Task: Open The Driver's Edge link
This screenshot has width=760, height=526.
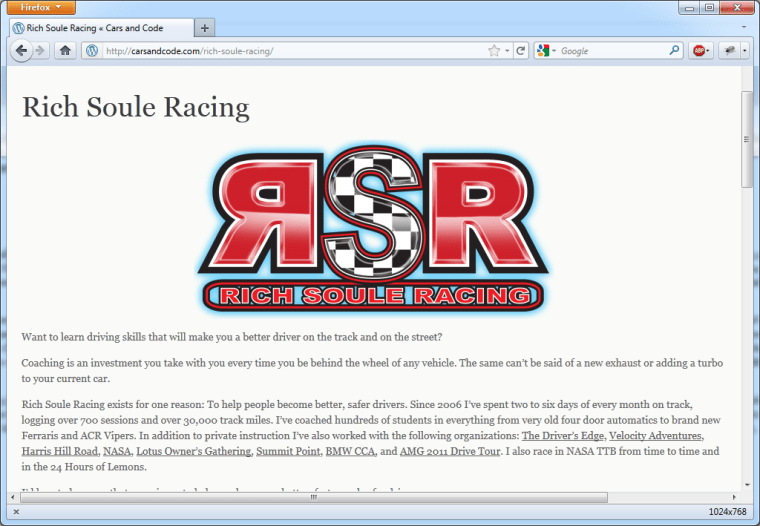Action: 563,436
